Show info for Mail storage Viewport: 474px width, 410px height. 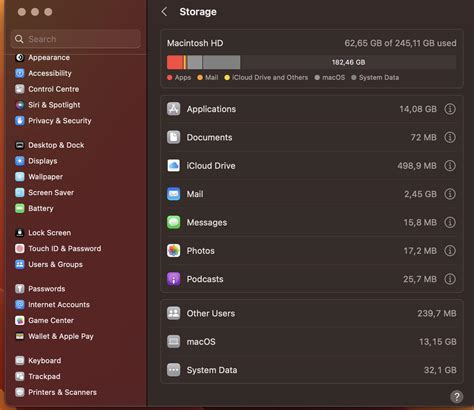coord(450,194)
